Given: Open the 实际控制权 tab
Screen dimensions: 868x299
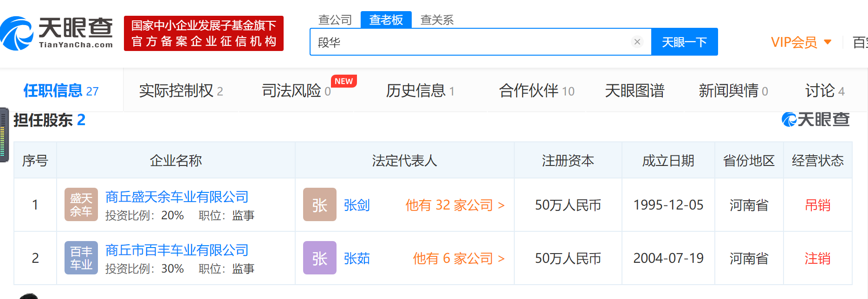Looking at the screenshot, I should click(x=181, y=91).
